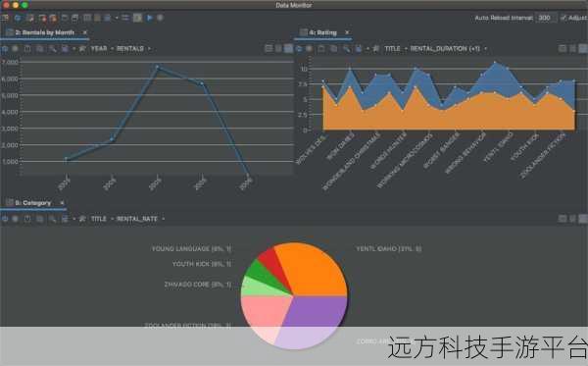Click the blue play icon in the top toolbar

(x=150, y=18)
